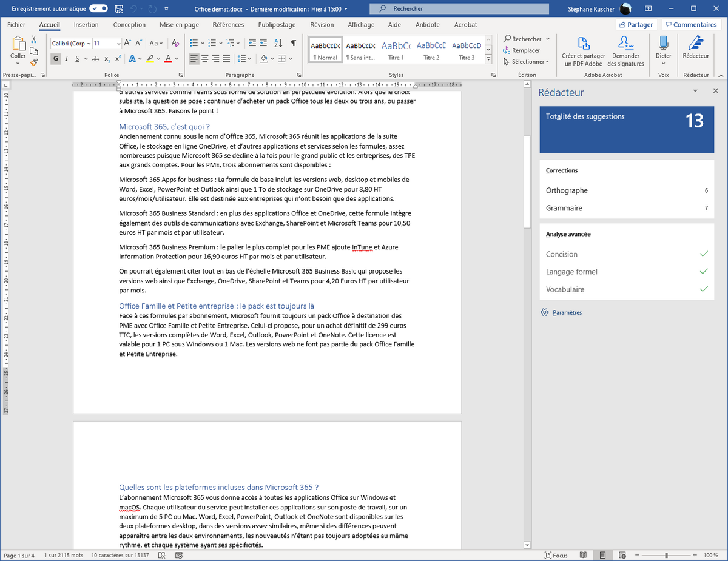Toggle italic (I) formatting
The image size is (728, 561).
67,59
